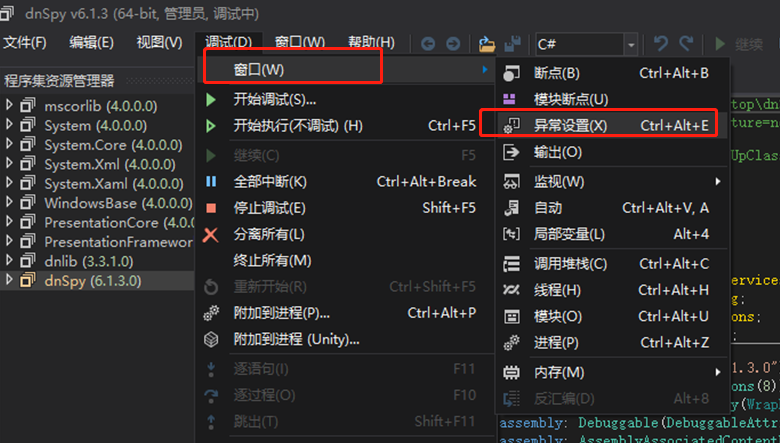780x443 pixels.
Task: Click the open file folder icon
Action: 487,44
